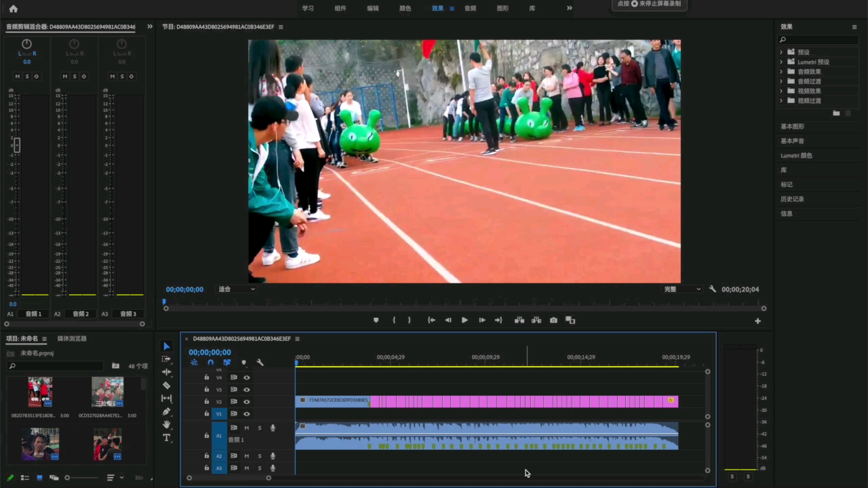Toggle snap magnet in timeline

coord(210,363)
